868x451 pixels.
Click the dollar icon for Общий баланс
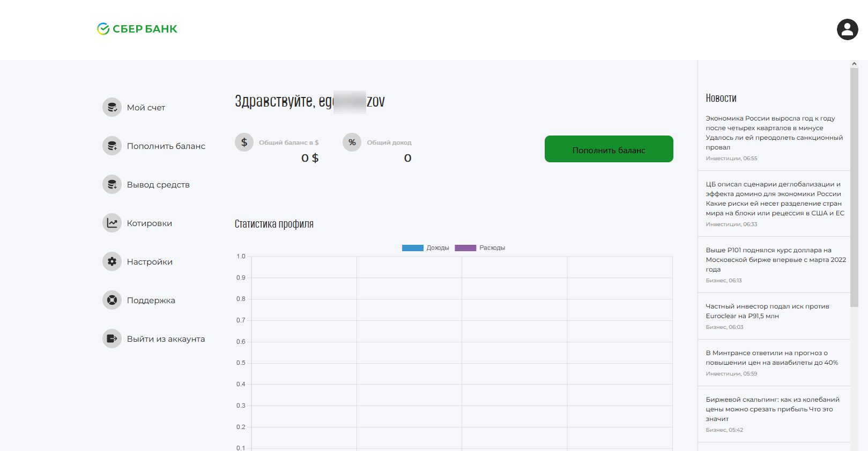(x=244, y=142)
